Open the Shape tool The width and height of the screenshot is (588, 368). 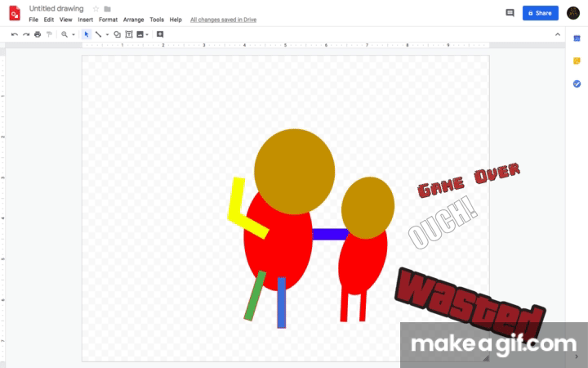pos(118,34)
